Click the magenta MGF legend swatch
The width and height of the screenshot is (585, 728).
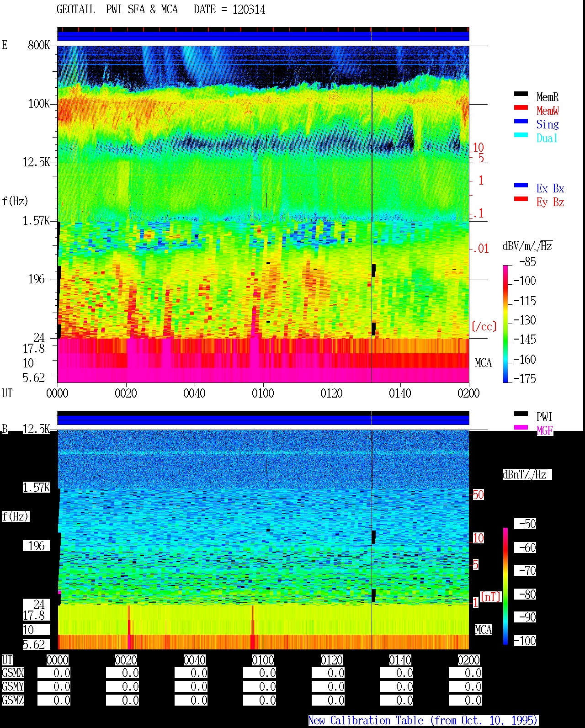521,427
